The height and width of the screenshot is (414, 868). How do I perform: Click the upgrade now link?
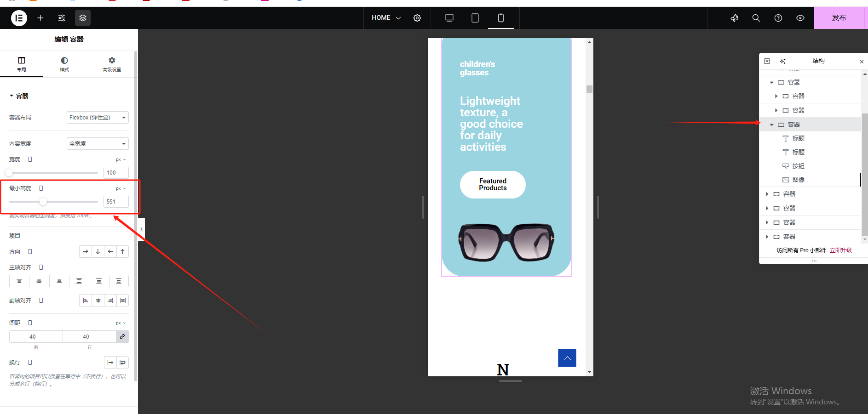point(840,250)
